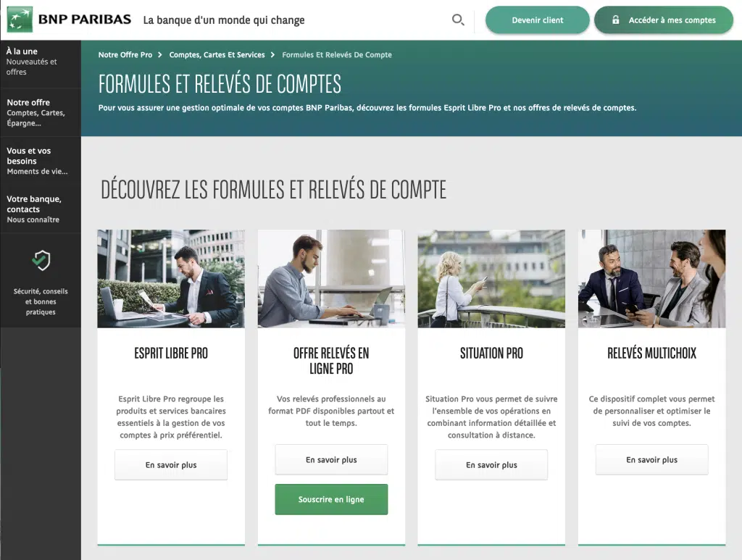742x560 pixels.
Task: Click the BNP Paribas logo icon
Action: pyautogui.click(x=20, y=20)
